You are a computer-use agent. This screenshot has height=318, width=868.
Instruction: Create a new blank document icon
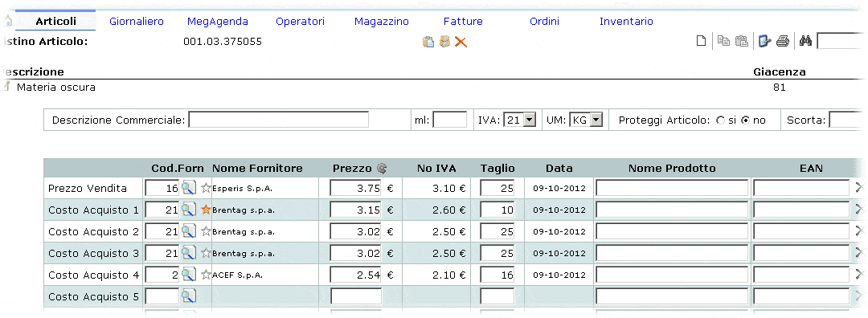(701, 41)
